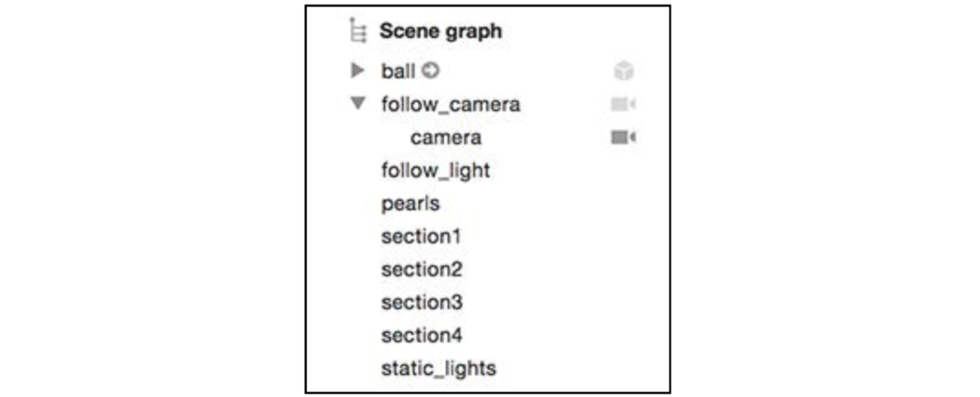Select the section3 node
Image resolution: width=980 pixels, height=397 pixels.
421,303
